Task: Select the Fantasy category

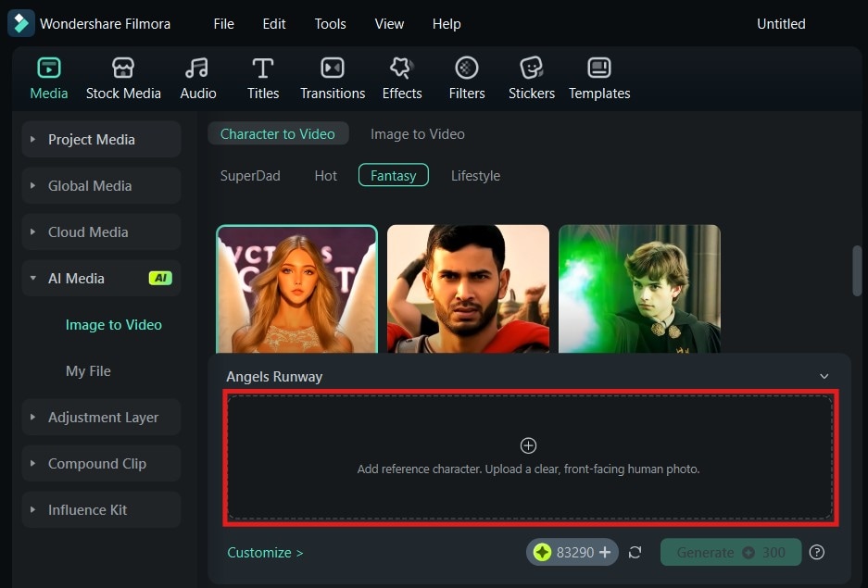Action: (x=393, y=175)
